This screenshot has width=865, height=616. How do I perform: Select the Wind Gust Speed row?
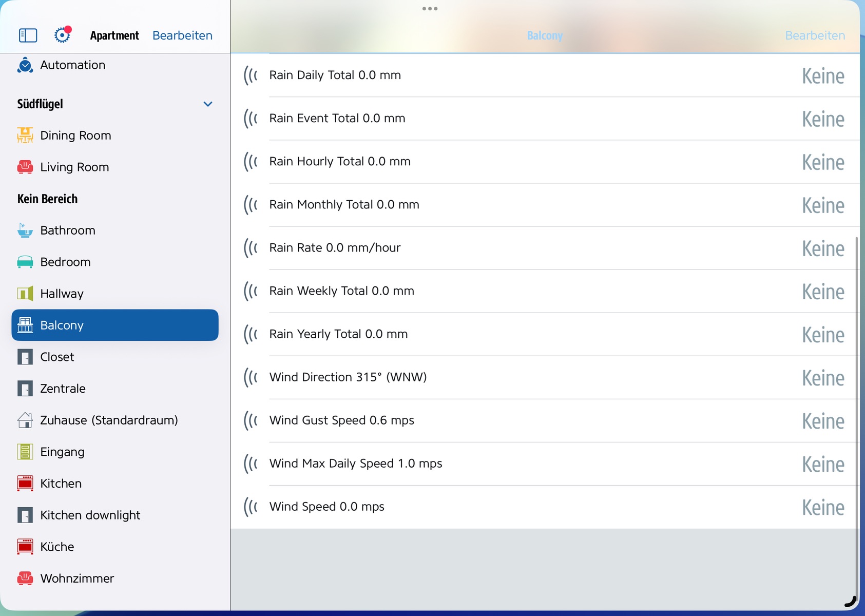coord(513,420)
